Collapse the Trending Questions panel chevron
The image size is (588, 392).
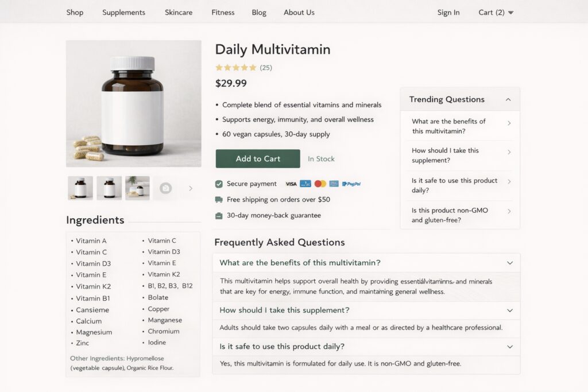508,99
